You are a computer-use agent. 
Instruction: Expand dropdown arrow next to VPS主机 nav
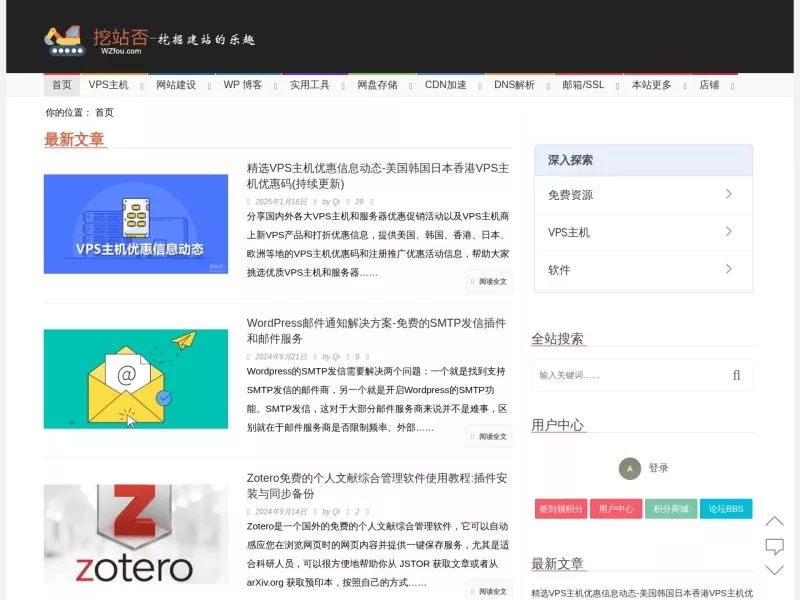point(142,86)
